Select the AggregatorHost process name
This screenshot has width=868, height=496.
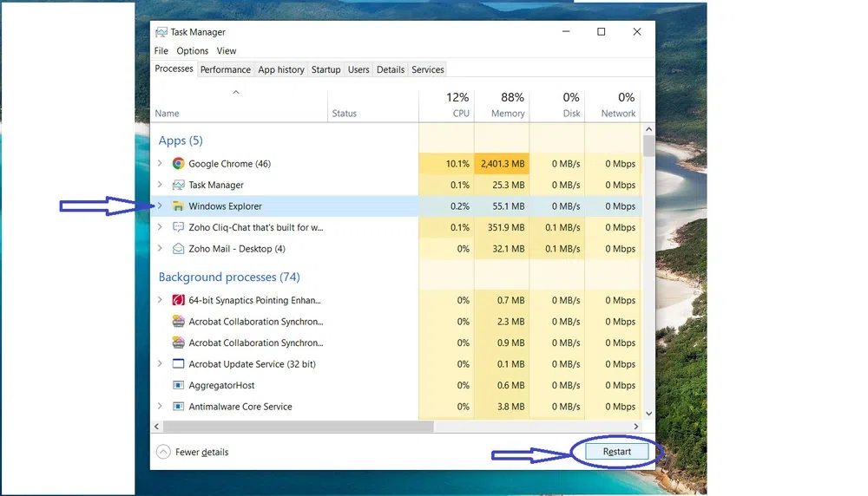click(221, 385)
